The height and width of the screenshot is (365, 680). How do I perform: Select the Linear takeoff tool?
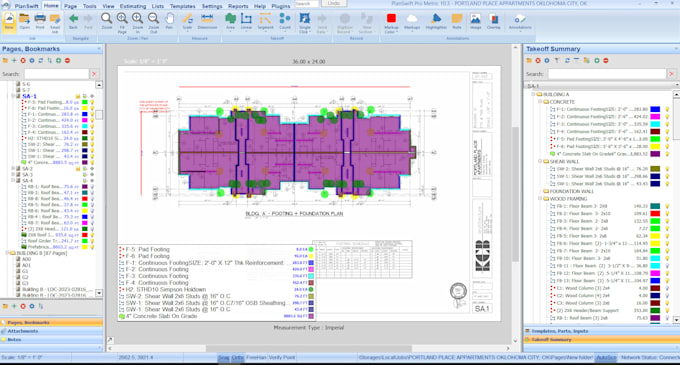(x=246, y=21)
